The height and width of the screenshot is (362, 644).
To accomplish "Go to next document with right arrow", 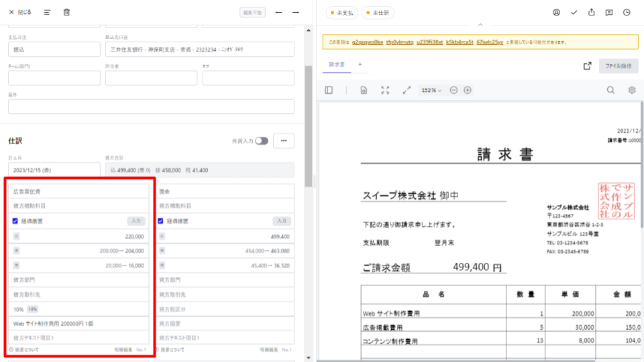I will tap(296, 12).
